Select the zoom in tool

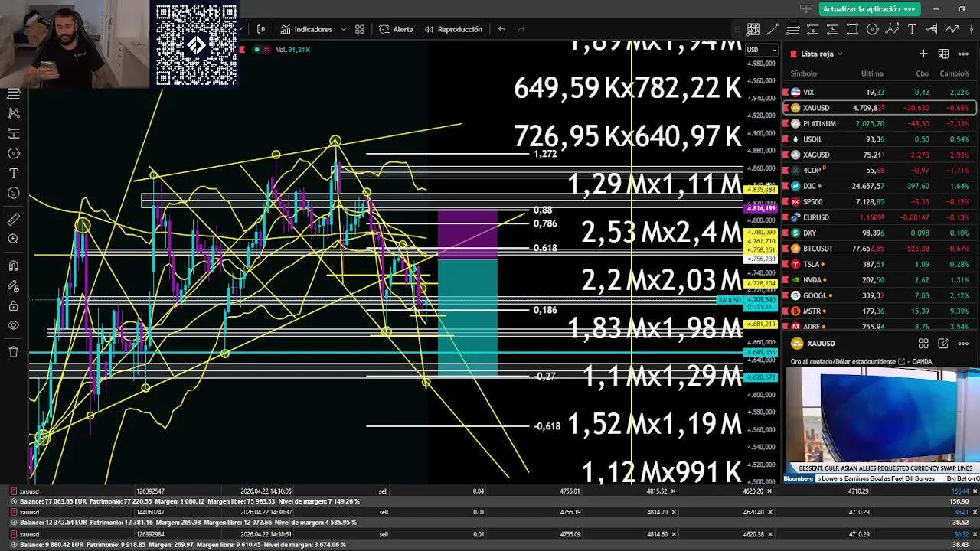(x=13, y=240)
